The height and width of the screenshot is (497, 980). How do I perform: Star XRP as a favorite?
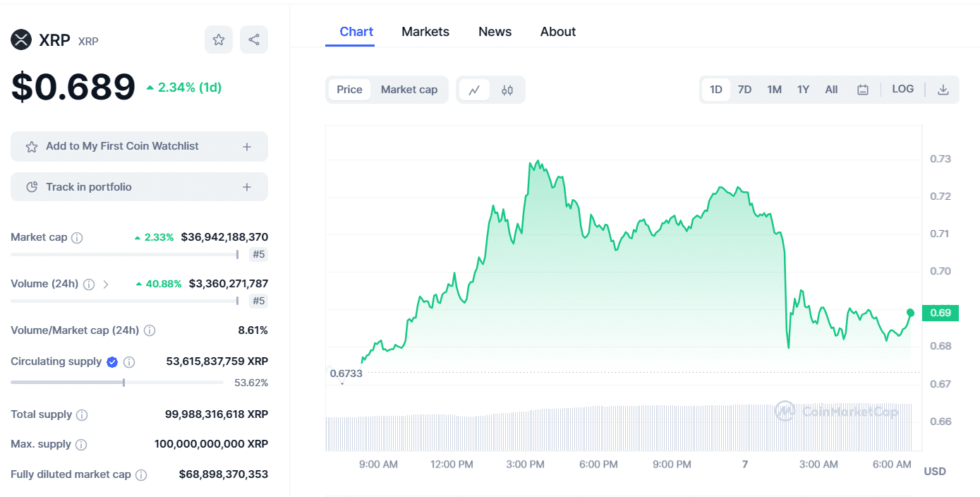219,40
